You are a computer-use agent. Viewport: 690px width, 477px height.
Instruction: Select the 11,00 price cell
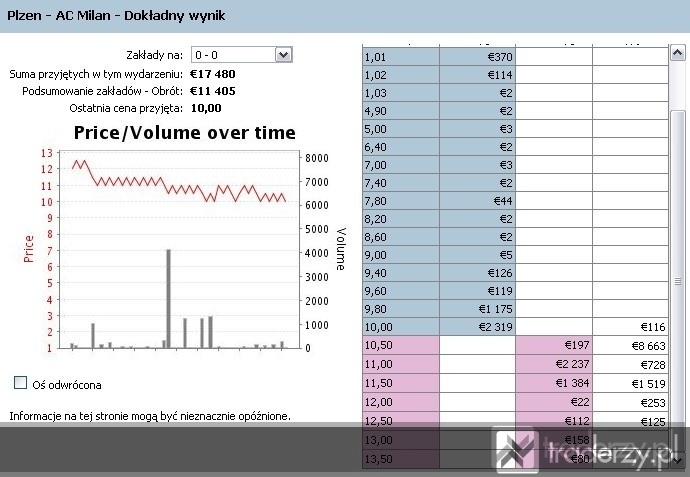[401, 364]
